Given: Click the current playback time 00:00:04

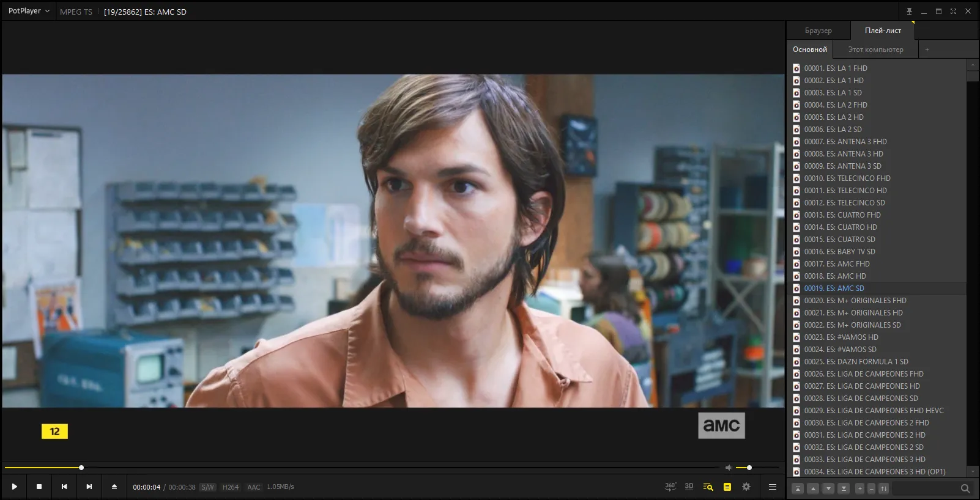Looking at the screenshot, I should pyautogui.click(x=147, y=487).
